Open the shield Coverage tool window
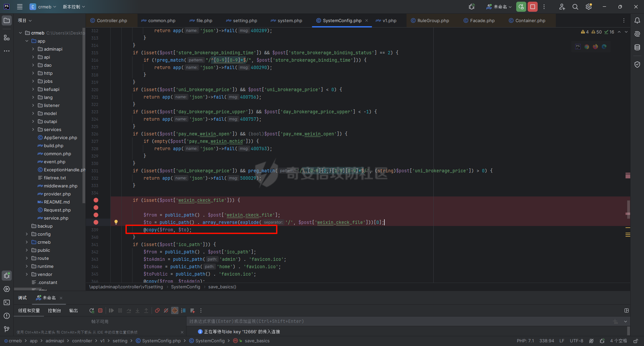Image resolution: width=644 pixels, height=346 pixels. pos(637,64)
